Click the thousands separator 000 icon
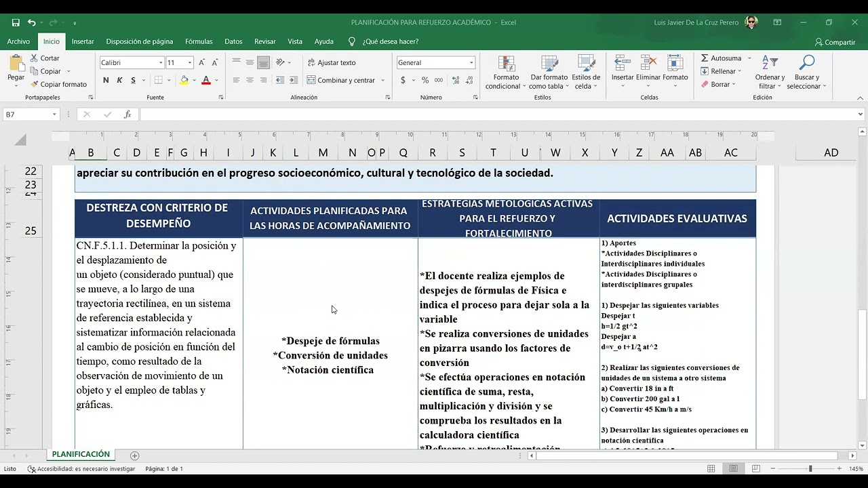Viewport: 868px width, 488px height. (x=438, y=80)
